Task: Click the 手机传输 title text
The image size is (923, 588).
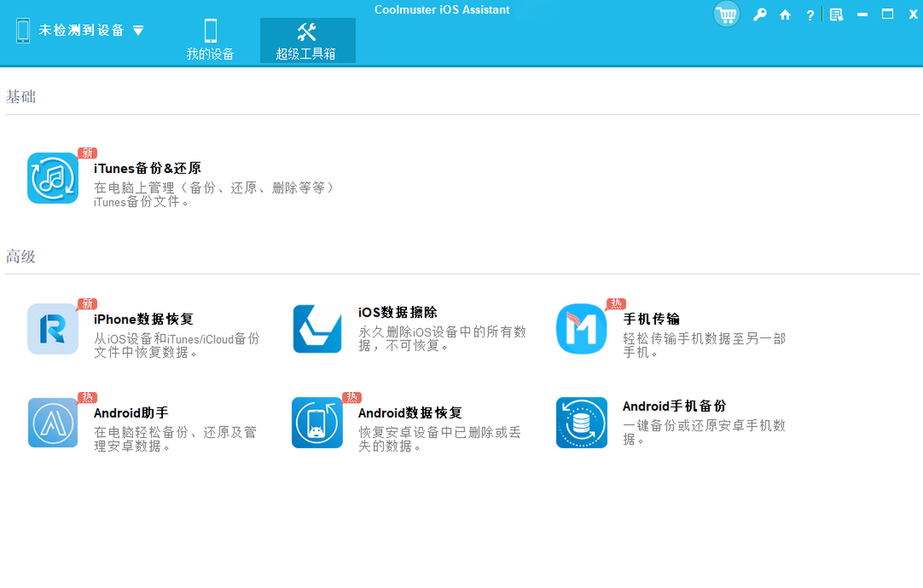Action: pyautogui.click(x=651, y=319)
